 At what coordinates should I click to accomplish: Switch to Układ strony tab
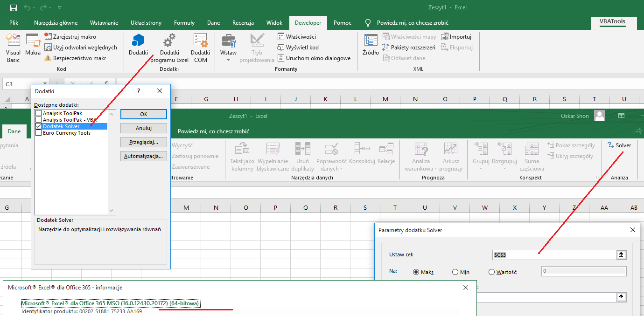146,23
